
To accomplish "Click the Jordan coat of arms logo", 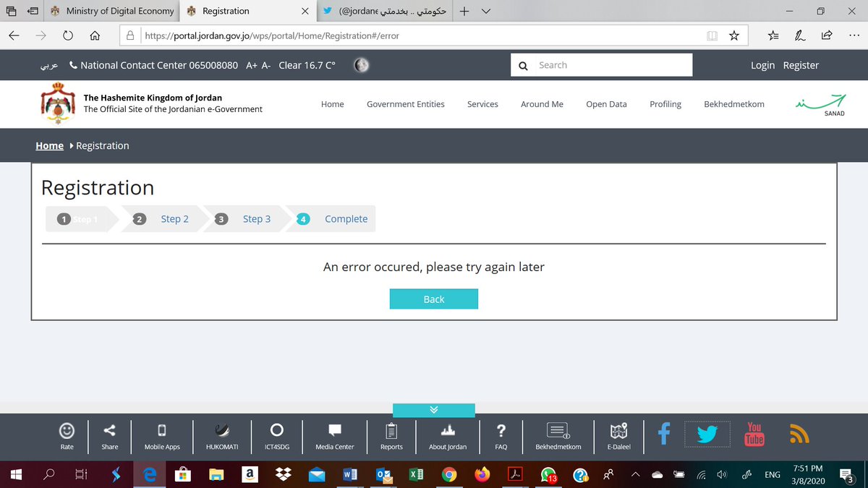I will click(58, 103).
